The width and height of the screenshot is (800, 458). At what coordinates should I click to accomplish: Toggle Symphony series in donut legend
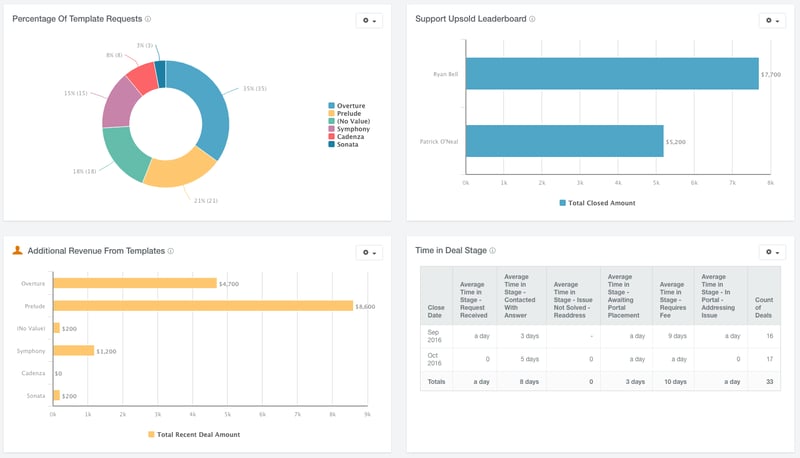(352, 129)
